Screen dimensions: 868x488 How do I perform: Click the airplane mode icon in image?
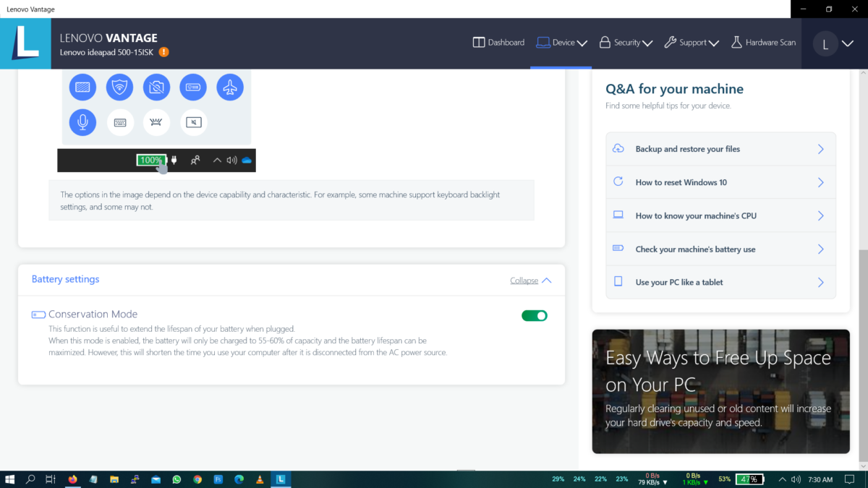(230, 87)
